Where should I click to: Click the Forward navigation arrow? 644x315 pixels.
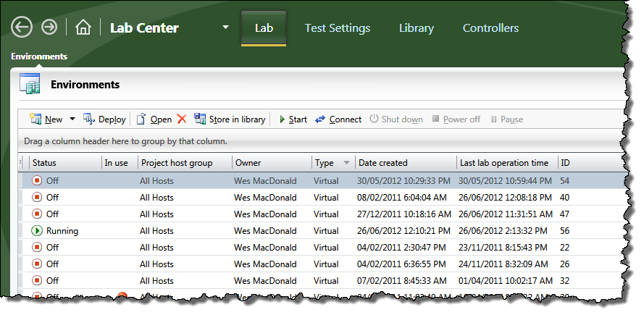point(49,28)
